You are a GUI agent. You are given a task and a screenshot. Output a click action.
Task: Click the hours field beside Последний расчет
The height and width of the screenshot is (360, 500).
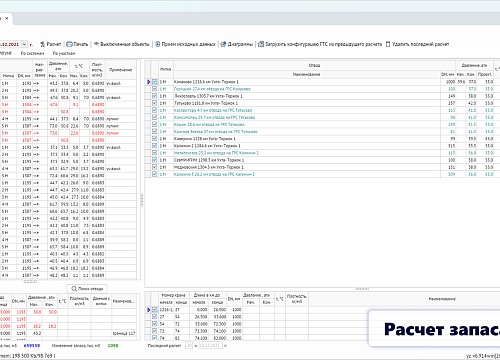tap(189, 346)
